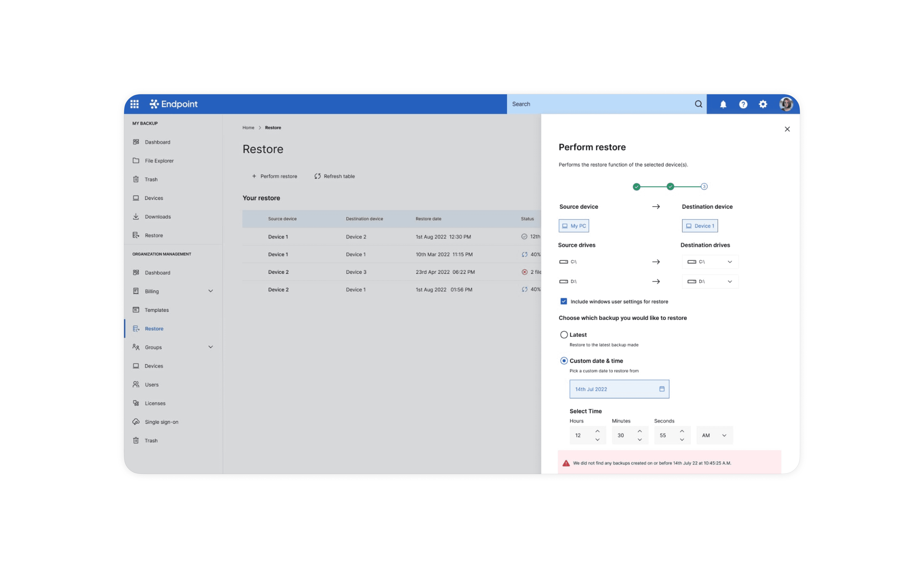Open help via question mark icon

tap(743, 104)
